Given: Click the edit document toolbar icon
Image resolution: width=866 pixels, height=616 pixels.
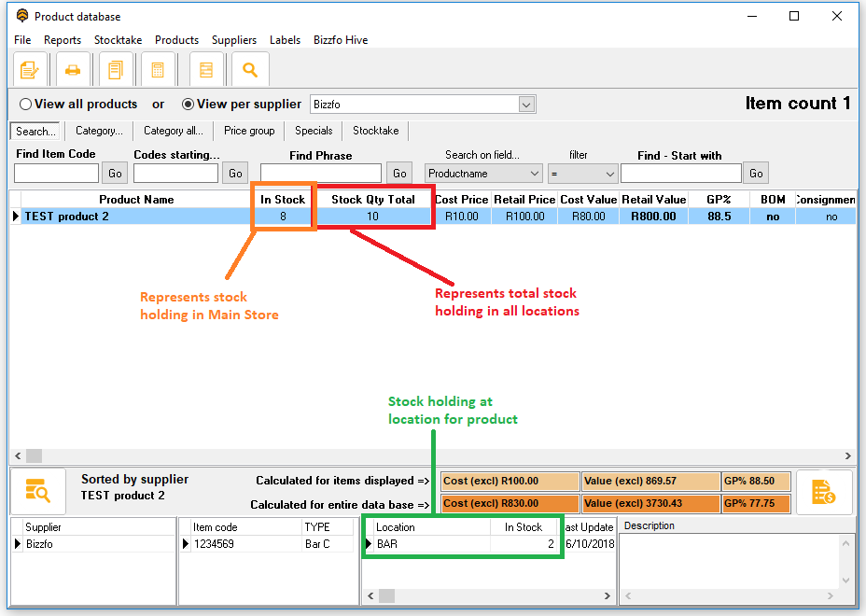Looking at the screenshot, I should point(29,70).
